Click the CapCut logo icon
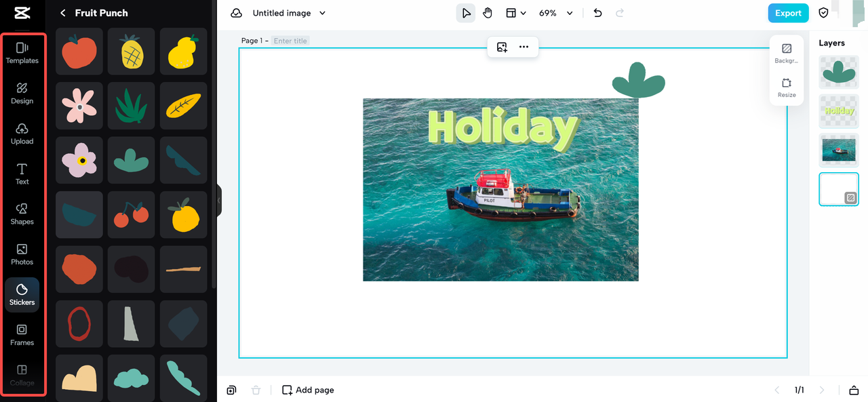The image size is (868, 402). pos(21,13)
